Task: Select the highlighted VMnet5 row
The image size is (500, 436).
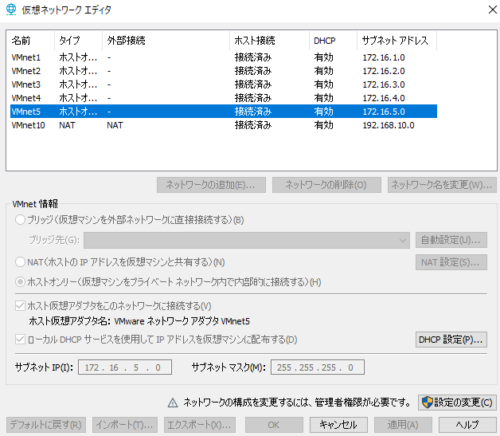Action: click(x=223, y=111)
